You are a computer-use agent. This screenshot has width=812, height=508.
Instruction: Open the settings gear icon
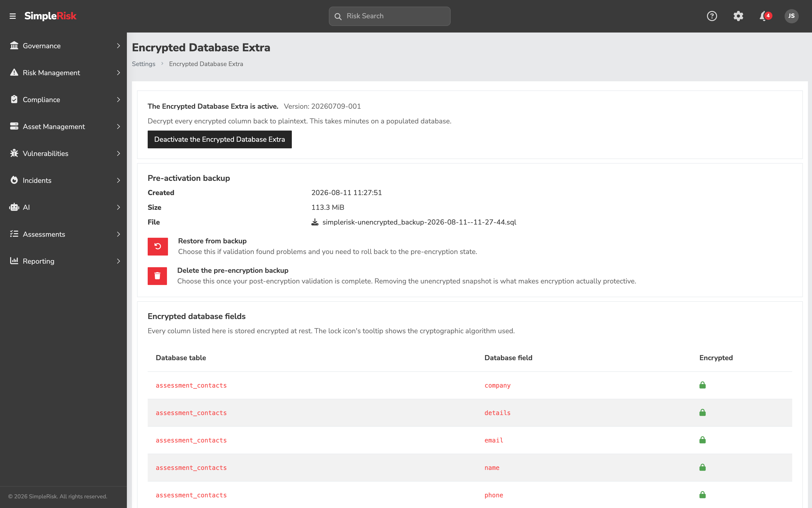pyautogui.click(x=738, y=16)
